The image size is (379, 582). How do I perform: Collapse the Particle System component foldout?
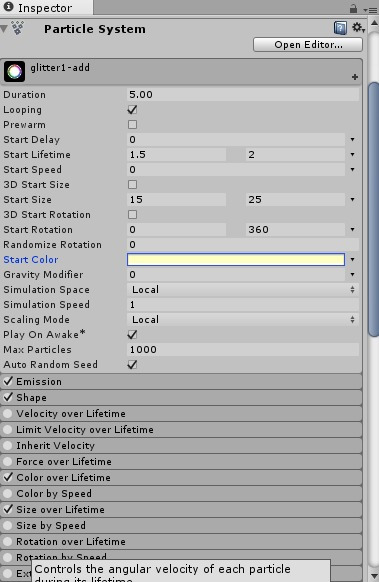4,29
